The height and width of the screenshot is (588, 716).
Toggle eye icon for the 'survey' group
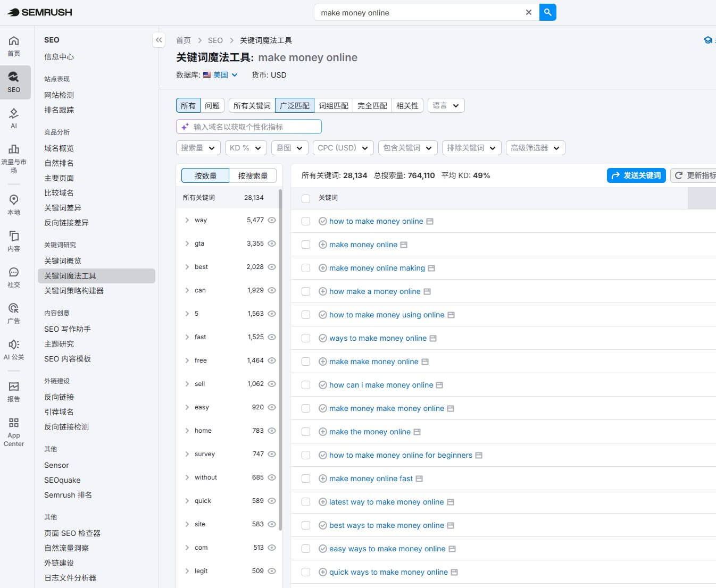(x=272, y=454)
